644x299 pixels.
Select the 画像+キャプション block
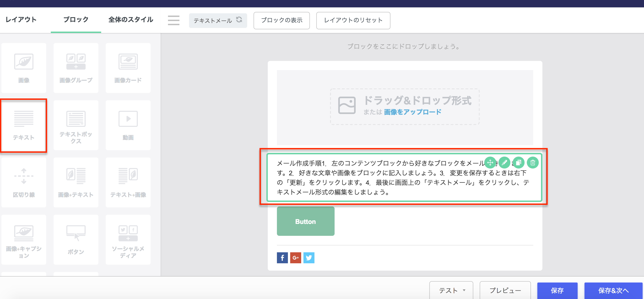click(24, 239)
